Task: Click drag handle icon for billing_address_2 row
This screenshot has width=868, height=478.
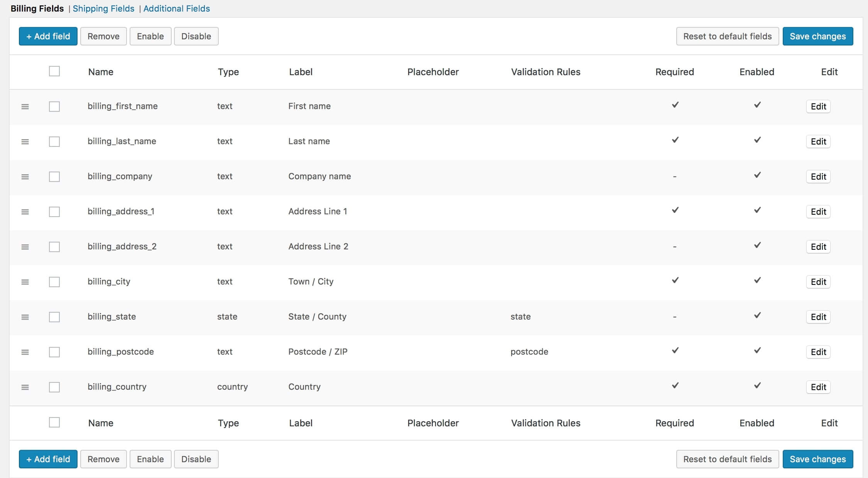Action: point(25,247)
